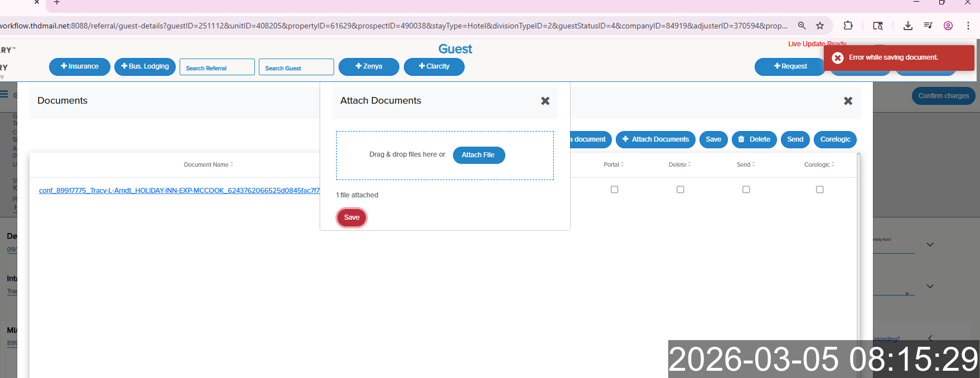Close the Attach Documents dialog
Image resolution: width=980 pixels, height=378 pixels.
545,101
